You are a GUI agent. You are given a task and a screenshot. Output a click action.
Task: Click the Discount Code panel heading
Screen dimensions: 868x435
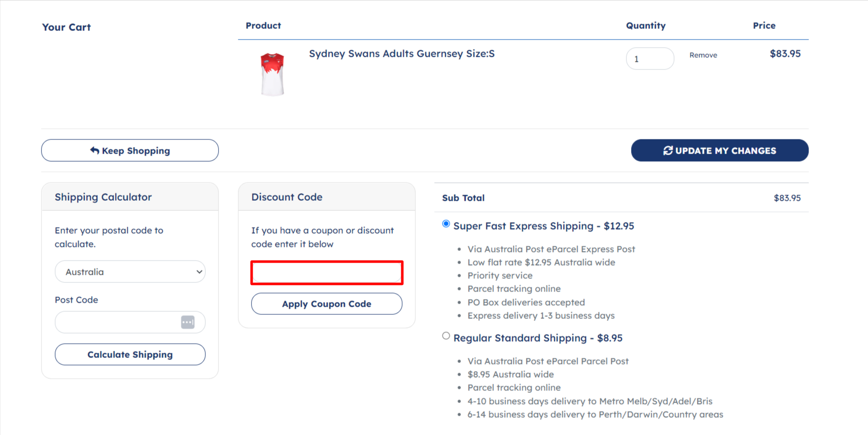[x=287, y=197]
